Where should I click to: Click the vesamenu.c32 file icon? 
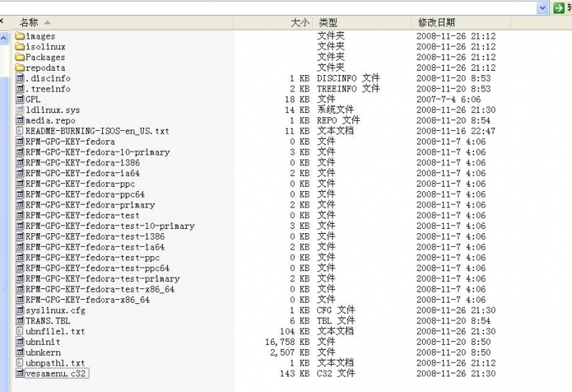(x=20, y=373)
